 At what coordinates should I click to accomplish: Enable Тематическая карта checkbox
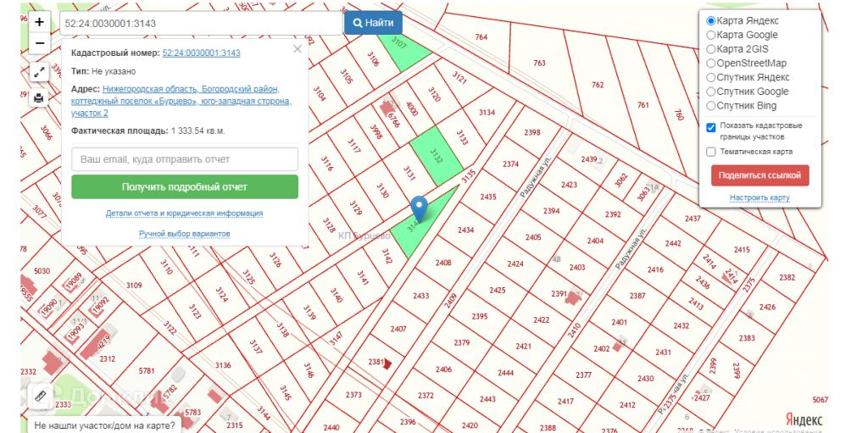coord(711,152)
